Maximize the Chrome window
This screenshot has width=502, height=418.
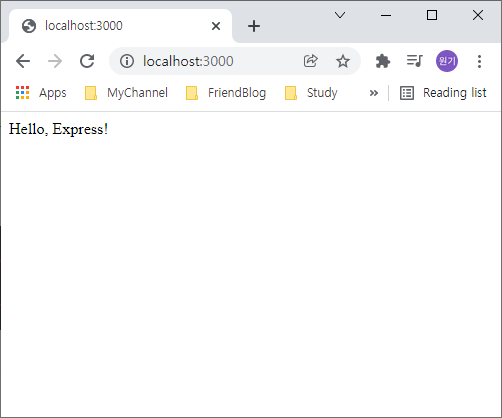(x=432, y=15)
